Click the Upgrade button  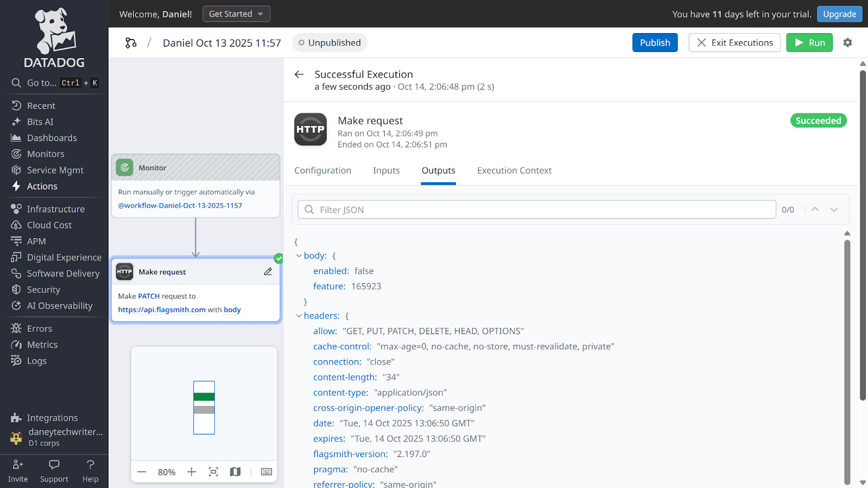[839, 14]
